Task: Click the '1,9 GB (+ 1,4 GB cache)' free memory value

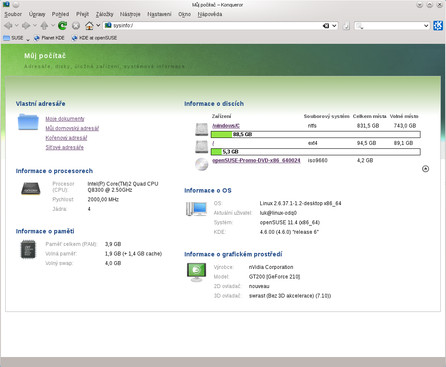Action: pyautogui.click(x=133, y=254)
